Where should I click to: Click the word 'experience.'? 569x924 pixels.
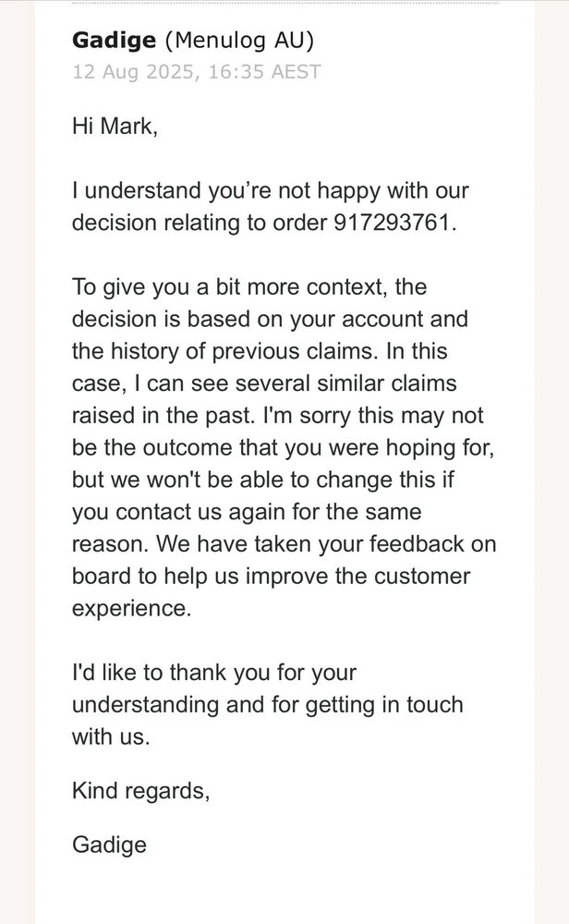pyautogui.click(x=132, y=609)
